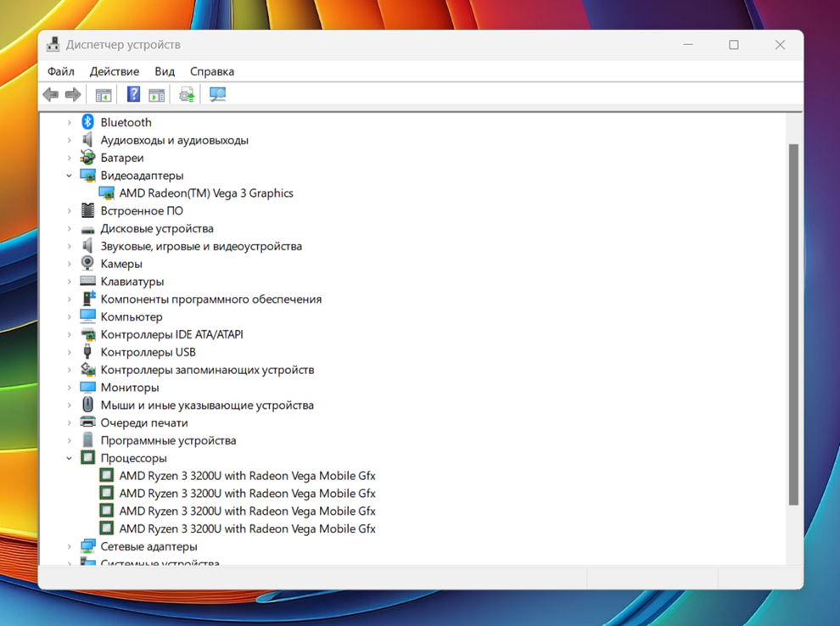Open the Файл menu

61,71
